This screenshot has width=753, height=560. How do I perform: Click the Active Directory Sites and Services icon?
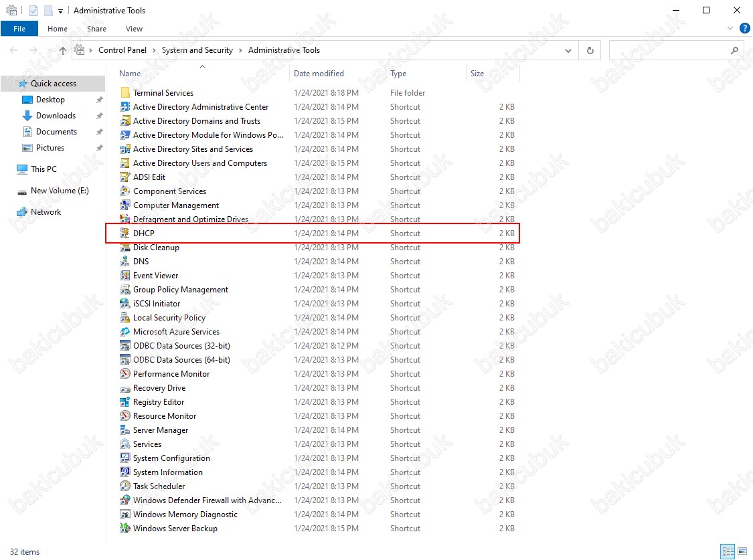click(125, 149)
